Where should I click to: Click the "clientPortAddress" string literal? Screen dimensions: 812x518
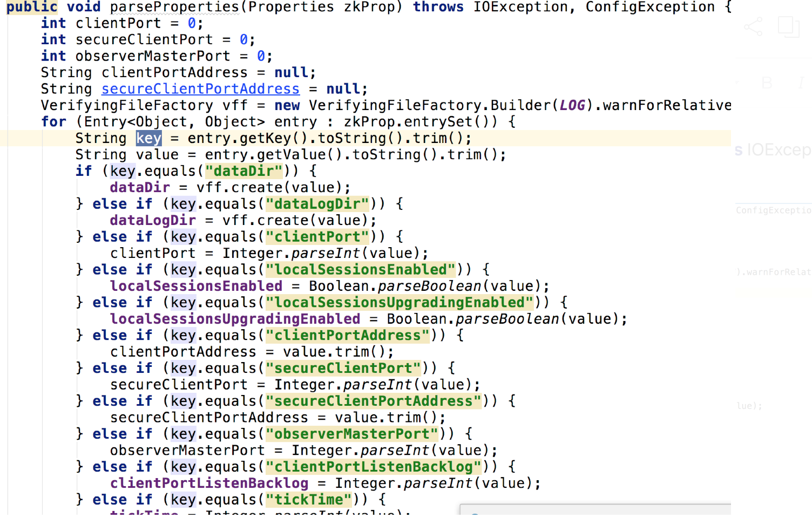click(x=348, y=336)
